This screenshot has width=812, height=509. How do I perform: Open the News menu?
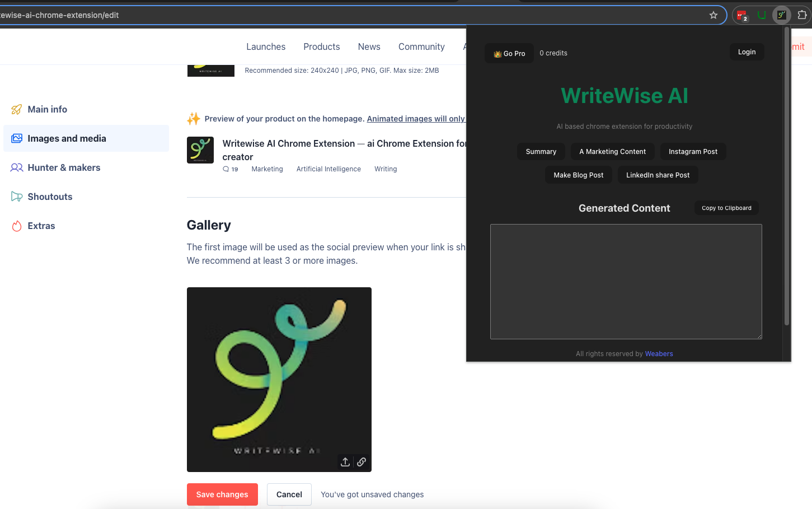click(x=369, y=47)
